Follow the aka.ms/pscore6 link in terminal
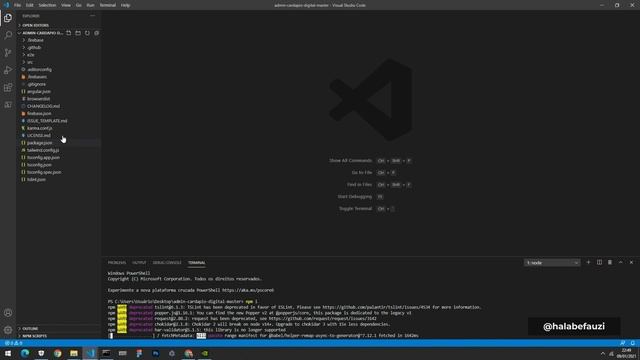The image size is (640, 360). pos(248,290)
